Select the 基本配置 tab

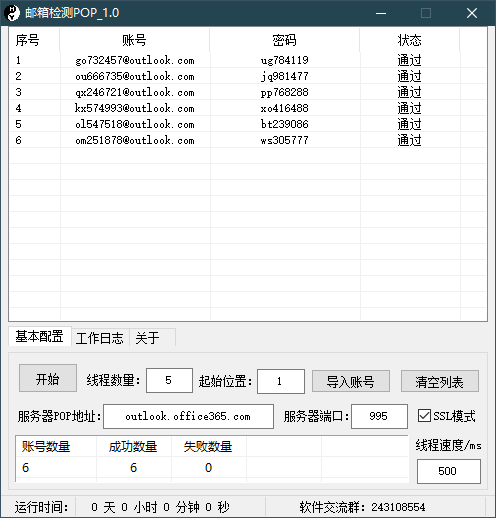(x=40, y=336)
